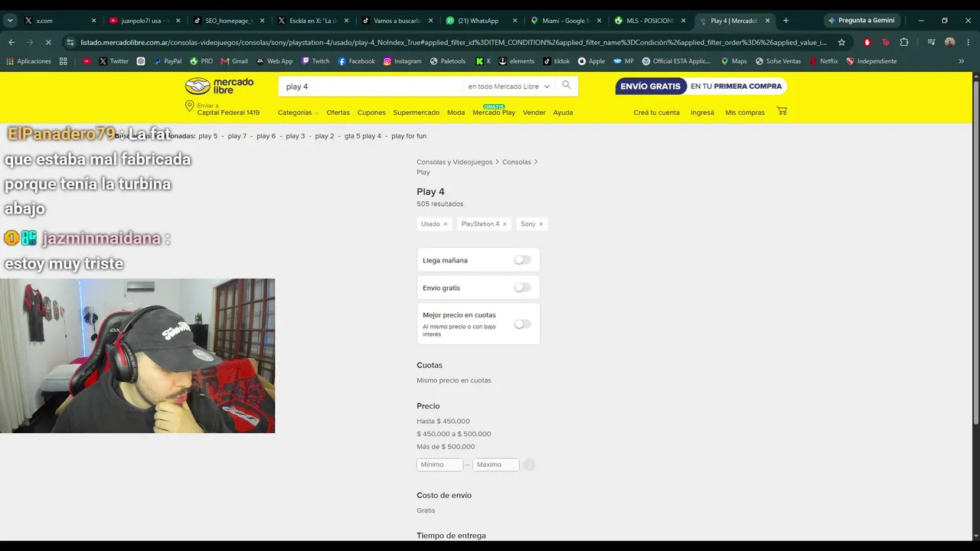Go back to the previous page

click(11, 42)
